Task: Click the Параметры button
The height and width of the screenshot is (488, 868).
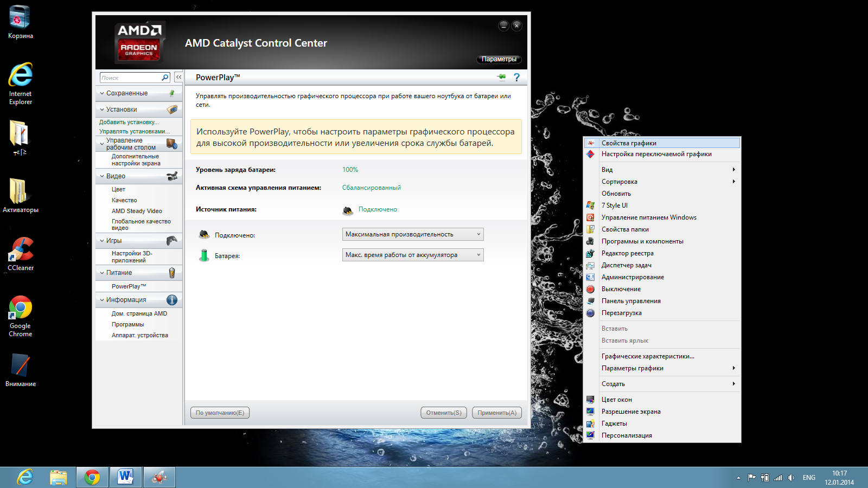Action: coord(499,59)
